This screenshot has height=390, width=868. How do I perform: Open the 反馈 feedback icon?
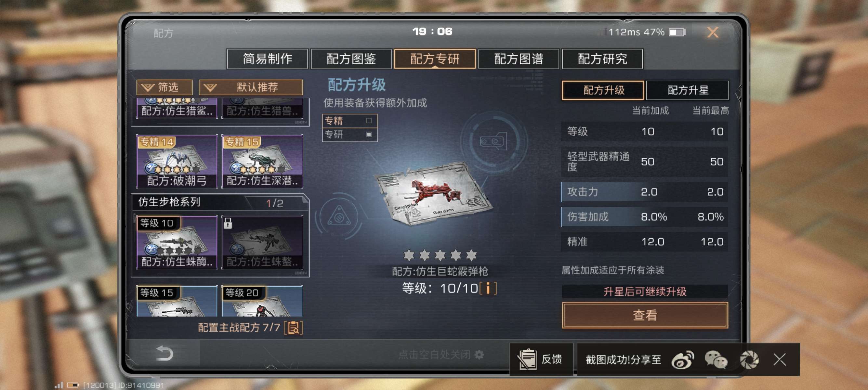coord(527,359)
